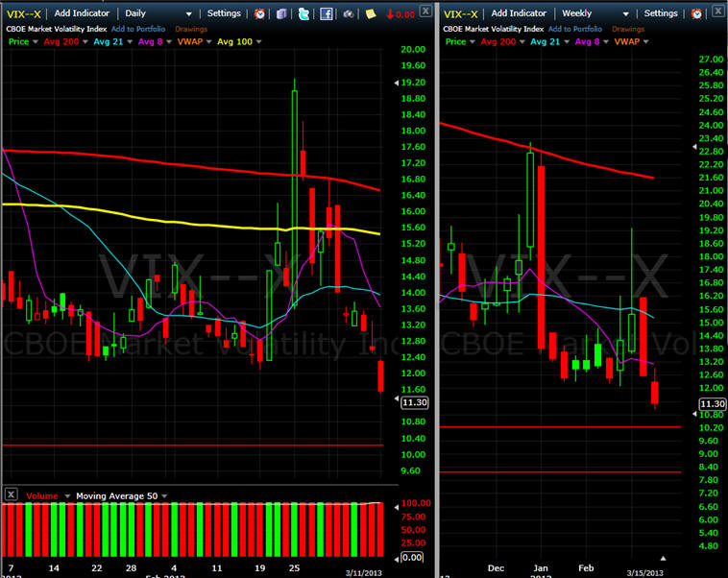
Task: Click the alarm clock alert icon in Daily chart
Action: [259, 13]
